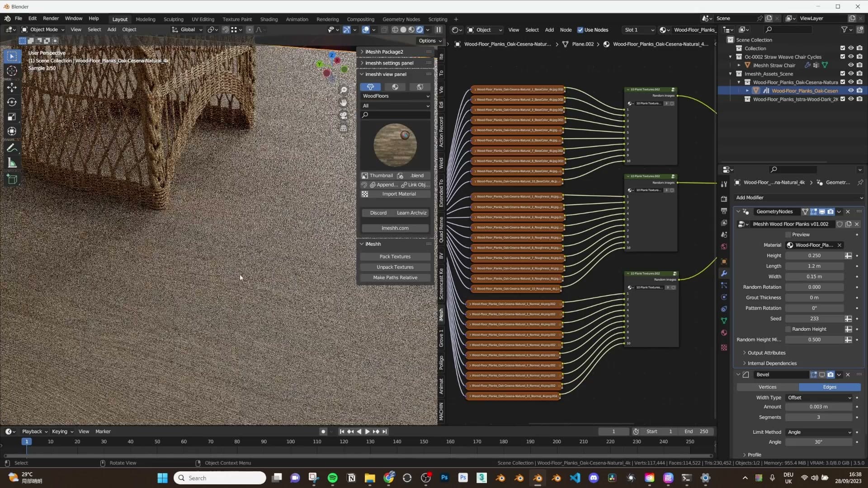Screen dimensions: 868x488
Task: Click the Discord button in iMeshh panel
Action: (378, 213)
